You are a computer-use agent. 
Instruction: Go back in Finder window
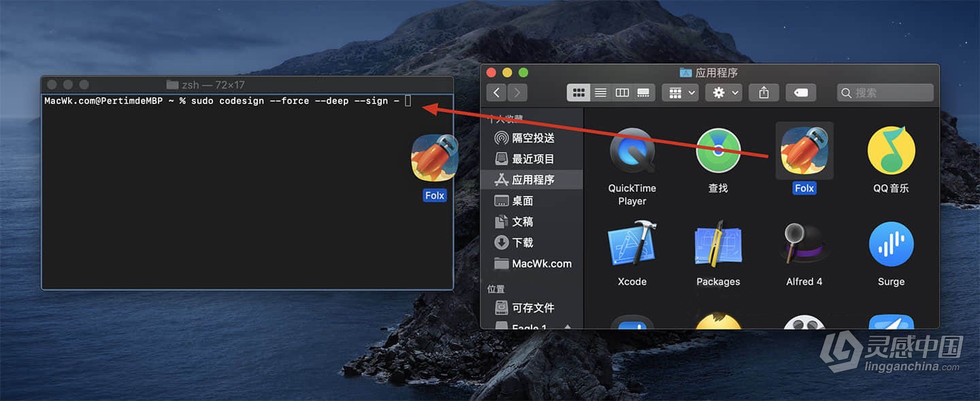coord(497,93)
